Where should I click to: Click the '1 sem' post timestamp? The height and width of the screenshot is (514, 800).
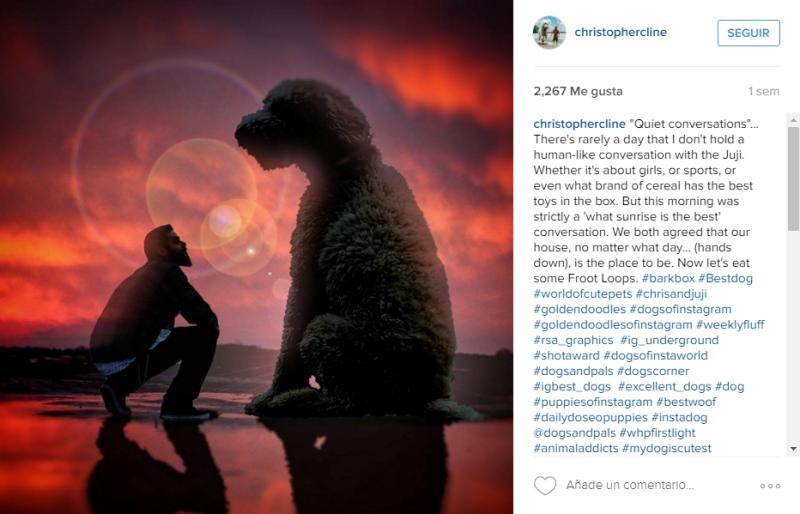[x=763, y=91]
